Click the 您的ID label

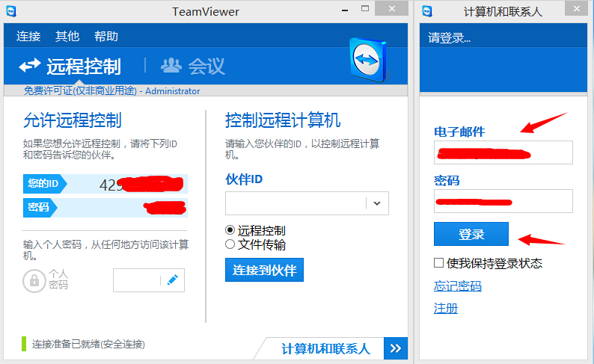[43, 184]
